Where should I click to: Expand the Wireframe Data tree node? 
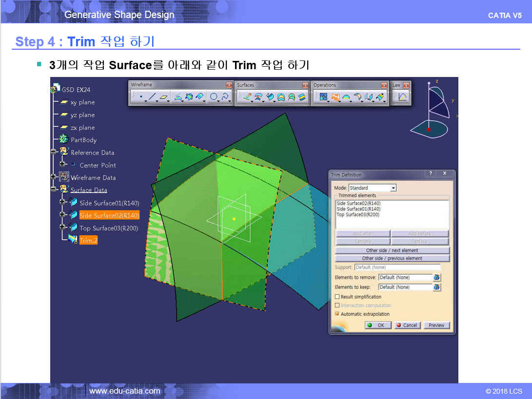[54, 177]
